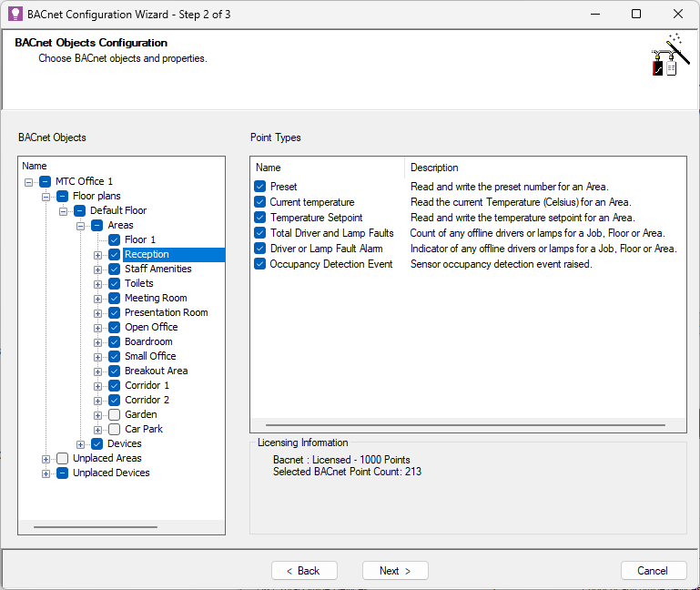Expand the Meeting Room node

[97, 299]
